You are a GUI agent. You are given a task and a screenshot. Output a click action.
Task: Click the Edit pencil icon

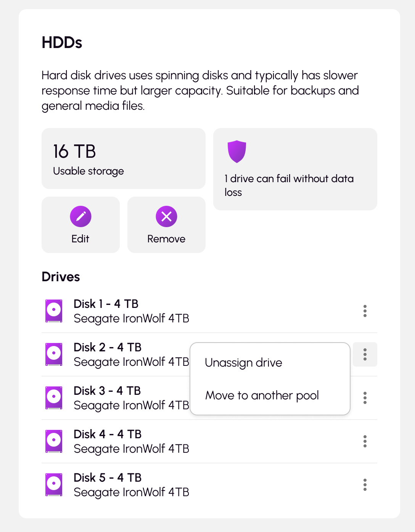pos(80,216)
